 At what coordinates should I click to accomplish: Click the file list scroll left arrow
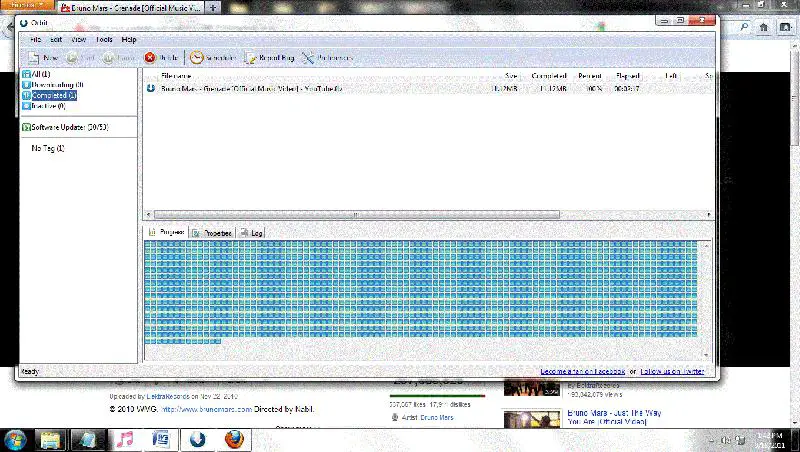(x=149, y=215)
